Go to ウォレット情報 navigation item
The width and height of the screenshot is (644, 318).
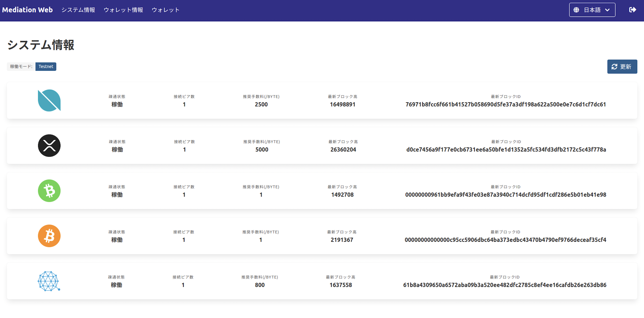coord(123,10)
